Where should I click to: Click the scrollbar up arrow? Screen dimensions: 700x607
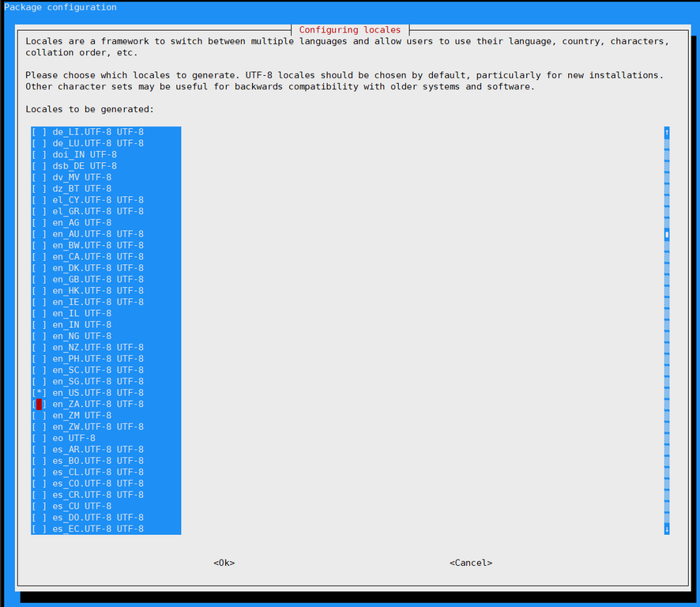coord(667,132)
